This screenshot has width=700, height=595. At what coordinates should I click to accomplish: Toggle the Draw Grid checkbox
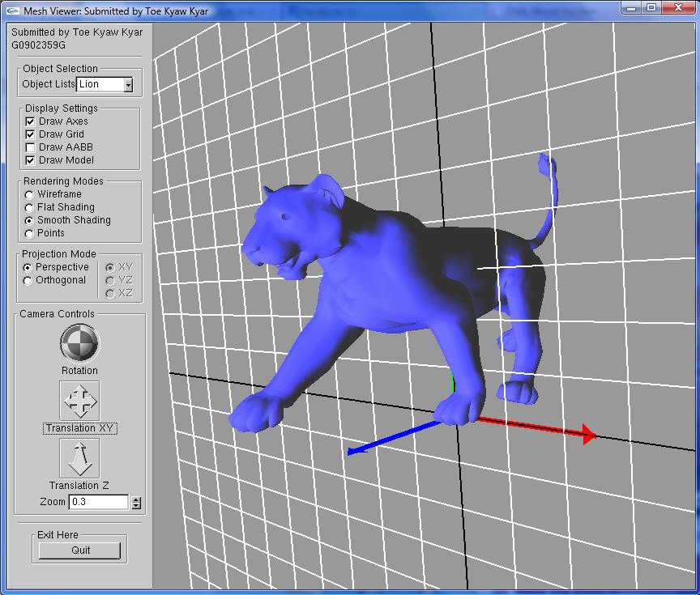coord(30,134)
